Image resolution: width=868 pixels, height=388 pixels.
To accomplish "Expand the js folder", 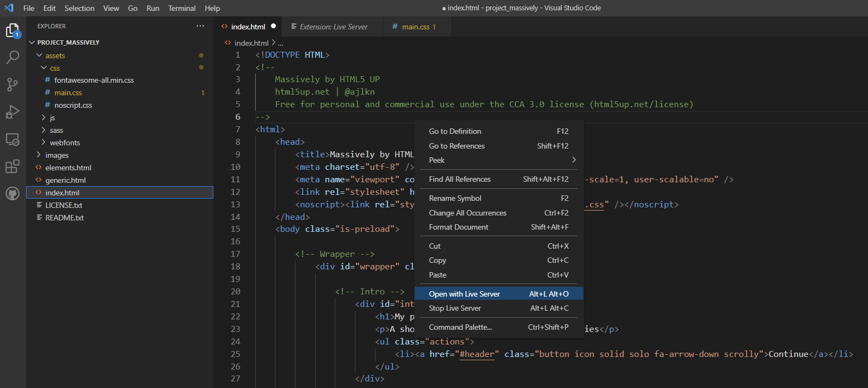I will tap(52, 118).
